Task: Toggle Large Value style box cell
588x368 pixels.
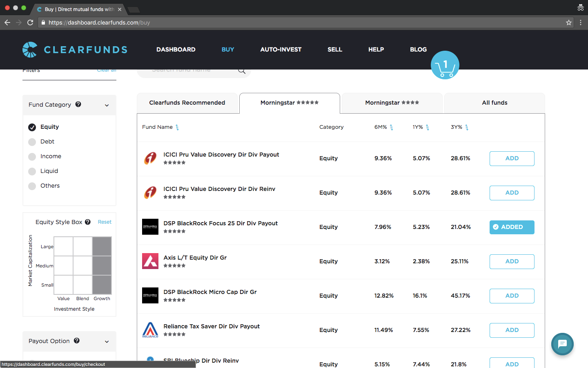Action: coord(63,246)
